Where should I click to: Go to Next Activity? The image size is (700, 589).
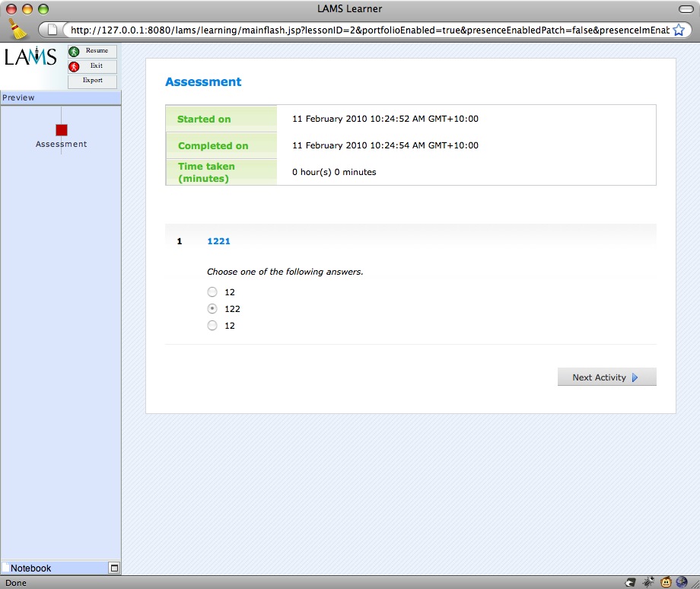606,377
